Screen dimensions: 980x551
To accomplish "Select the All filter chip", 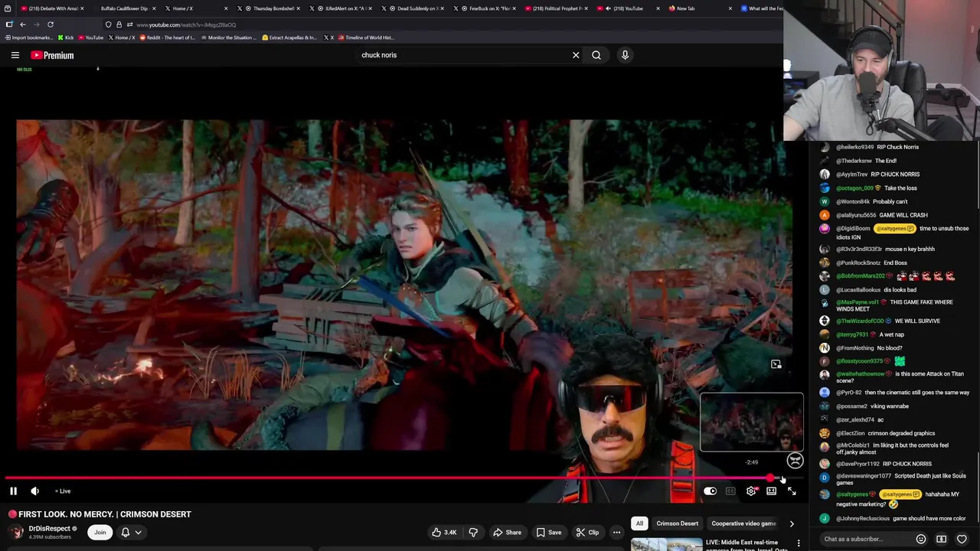I will coord(639,523).
